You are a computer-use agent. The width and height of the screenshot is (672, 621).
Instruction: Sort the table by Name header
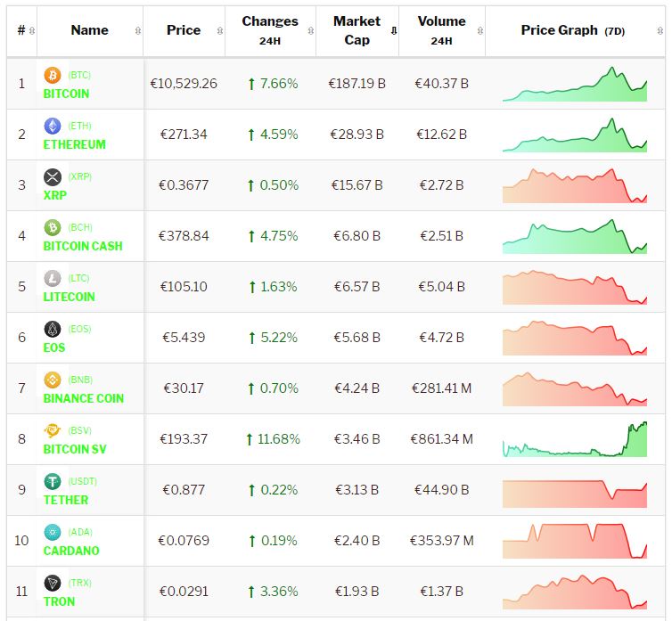pyautogui.click(x=89, y=30)
